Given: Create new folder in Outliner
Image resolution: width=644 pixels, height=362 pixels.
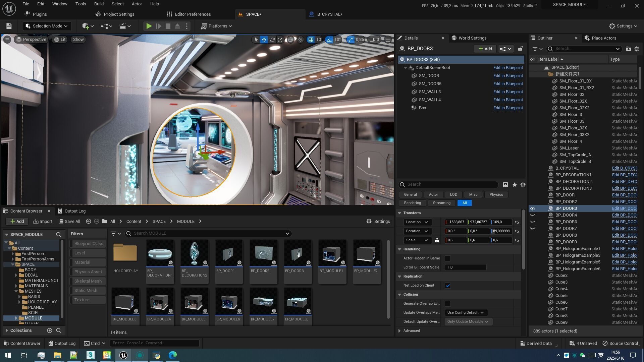Looking at the screenshot, I should [x=628, y=49].
